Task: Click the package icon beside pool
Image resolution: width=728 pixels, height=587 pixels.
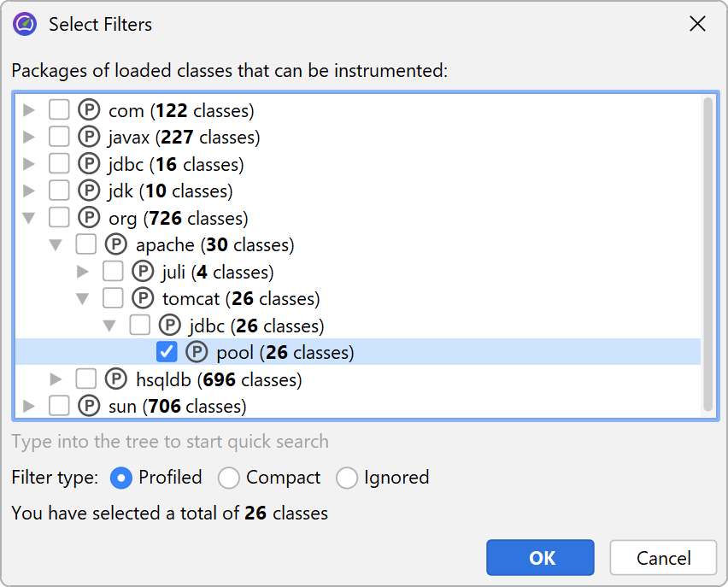Action: click(197, 352)
